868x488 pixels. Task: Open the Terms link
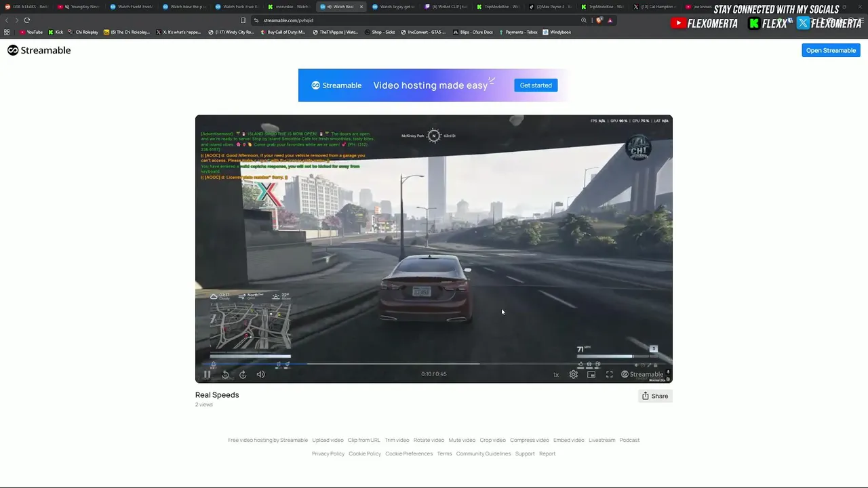pos(444,453)
